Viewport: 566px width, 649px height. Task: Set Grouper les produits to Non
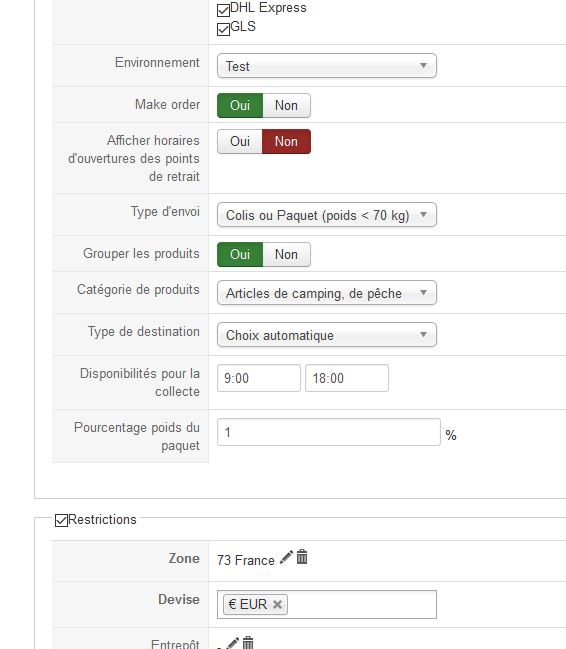point(287,255)
